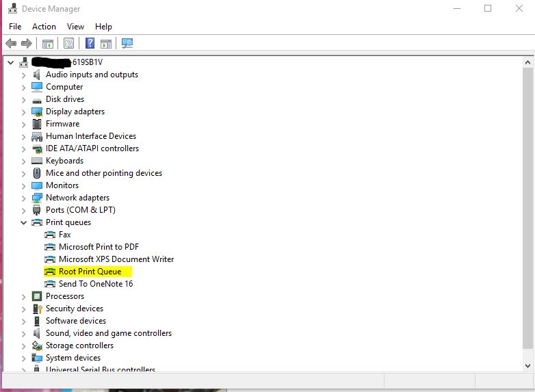Click Scan for hardware changes icon

127,43
